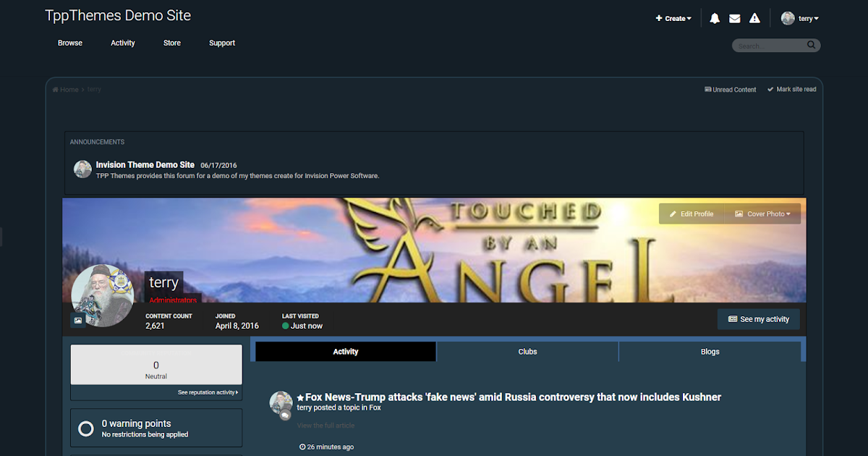
Task: Switch to the Blogs tab
Action: pos(710,352)
